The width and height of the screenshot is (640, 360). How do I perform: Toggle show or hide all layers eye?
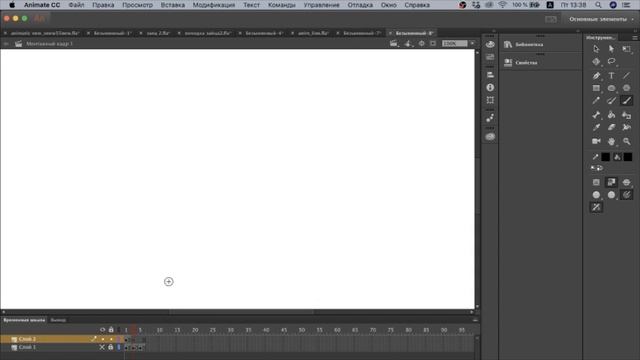pyautogui.click(x=102, y=329)
